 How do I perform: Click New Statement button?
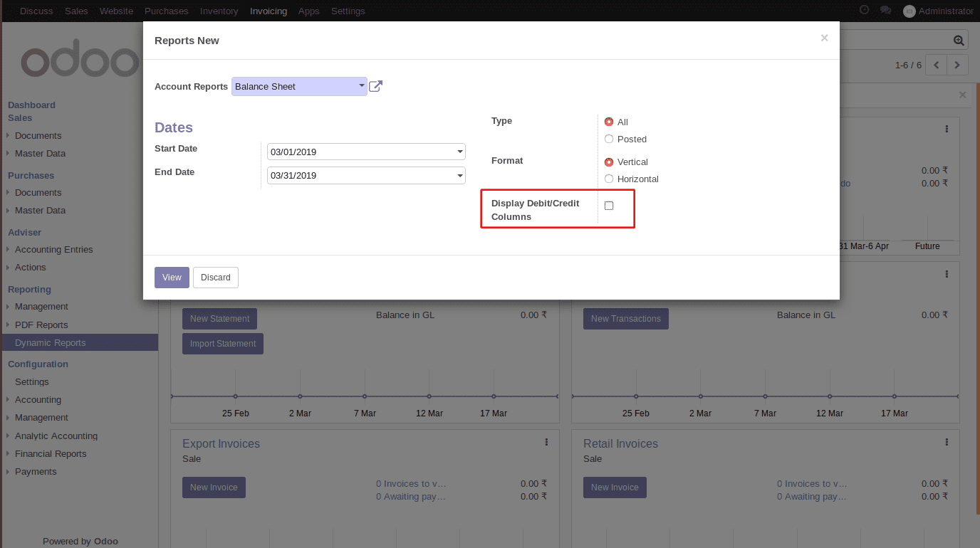point(219,319)
